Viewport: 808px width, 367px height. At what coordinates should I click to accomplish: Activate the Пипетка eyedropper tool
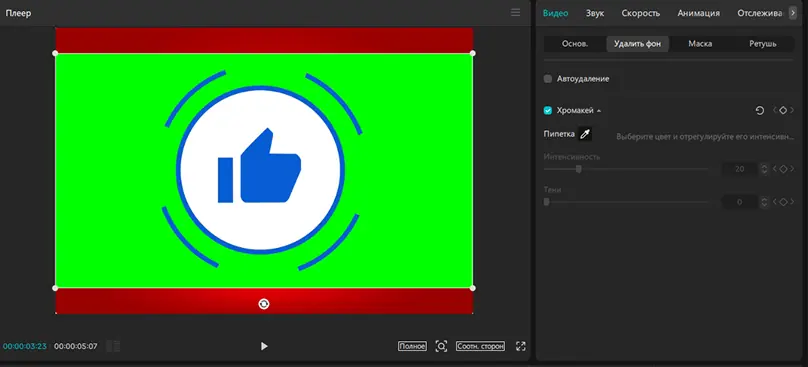[x=584, y=134]
